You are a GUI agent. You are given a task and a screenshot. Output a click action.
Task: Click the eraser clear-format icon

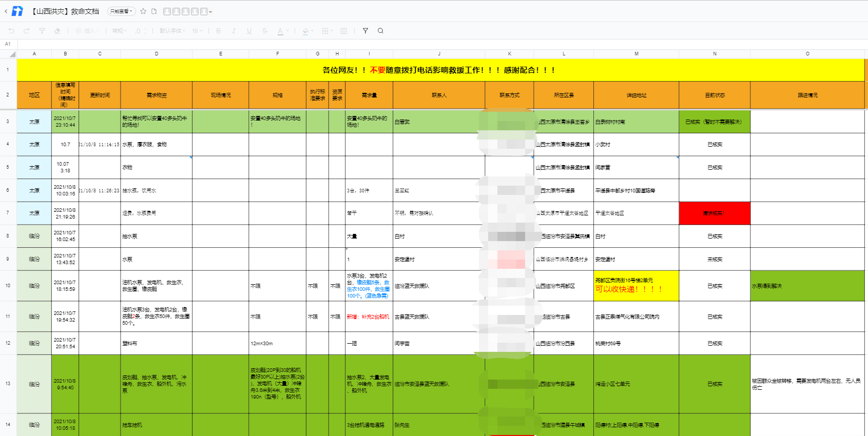pyautogui.click(x=57, y=31)
